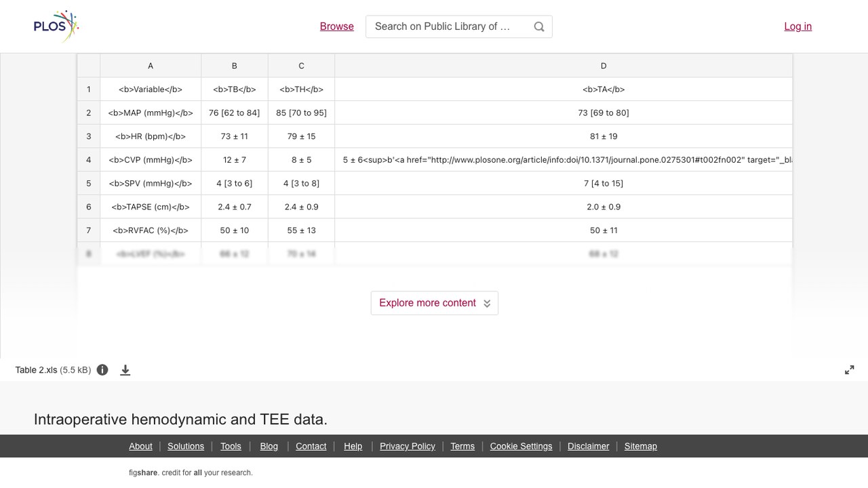Screen dimensions: 868x488
Task: Click the cell '85 [70 to 95]'
Action: click(x=301, y=113)
